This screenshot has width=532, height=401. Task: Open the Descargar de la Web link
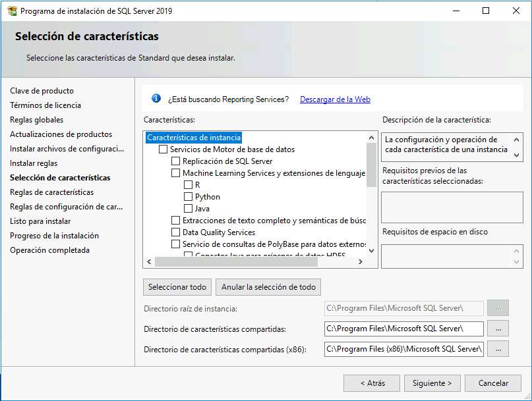(335, 99)
